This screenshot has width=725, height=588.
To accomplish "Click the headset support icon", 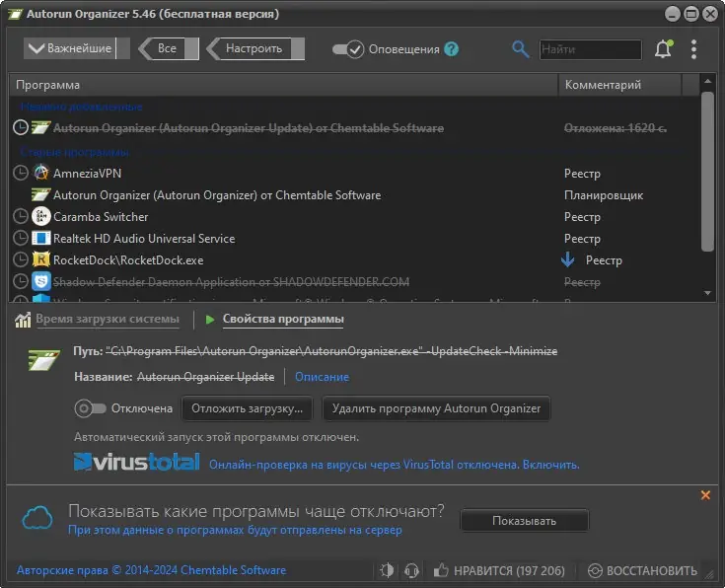I will pyautogui.click(x=411, y=570).
